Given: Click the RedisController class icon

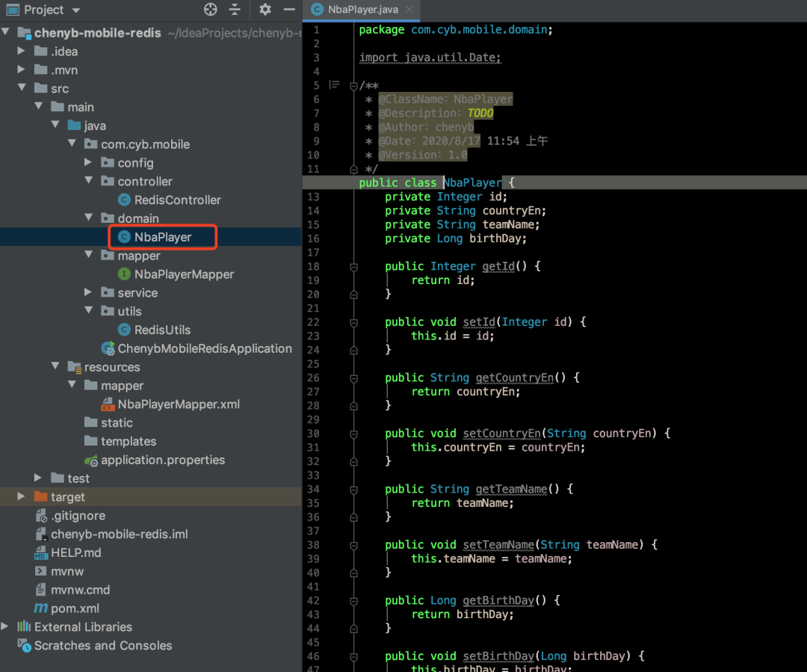Looking at the screenshot, I should [x=124, y=200].
